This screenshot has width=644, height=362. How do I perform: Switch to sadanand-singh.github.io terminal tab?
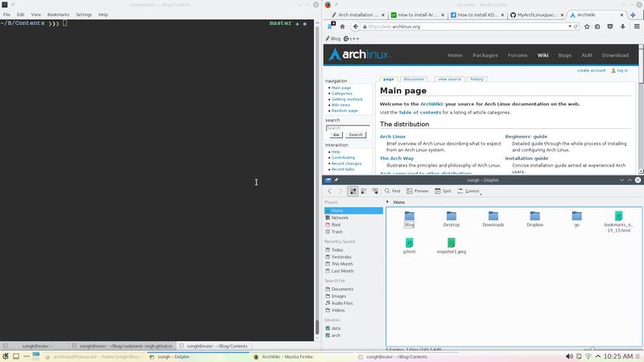[x=122, y=346]
